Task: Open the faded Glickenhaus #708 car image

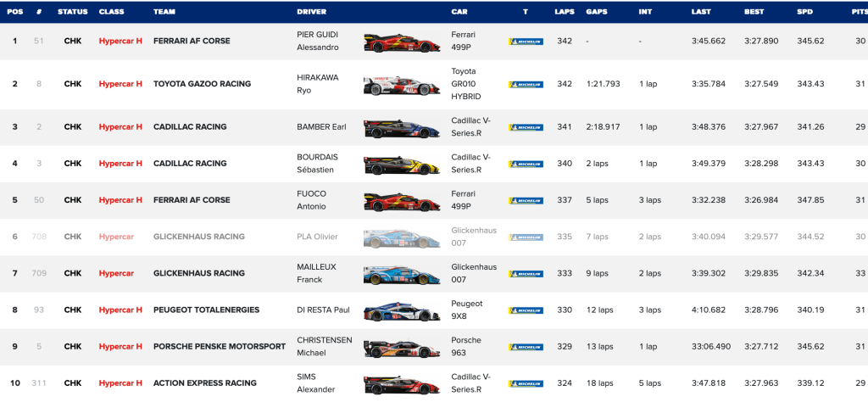Action: (x=402, y=238)
